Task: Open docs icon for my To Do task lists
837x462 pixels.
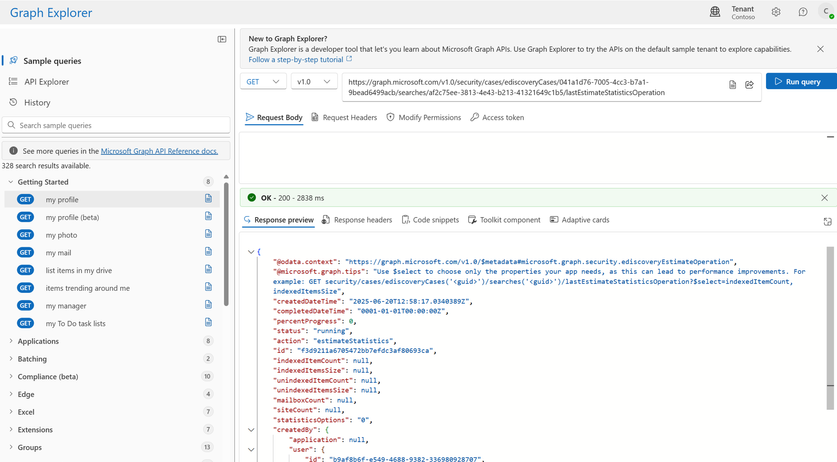Action: click(208, 322)
